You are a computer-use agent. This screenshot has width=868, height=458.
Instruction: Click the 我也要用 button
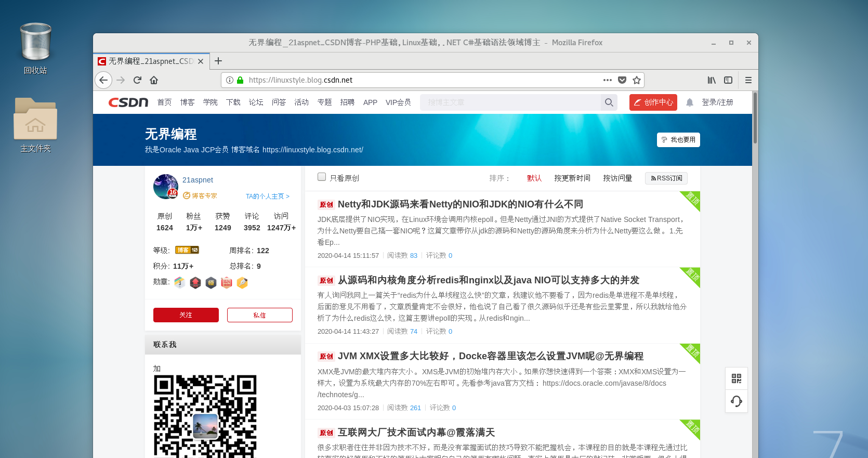coord(678,140)
